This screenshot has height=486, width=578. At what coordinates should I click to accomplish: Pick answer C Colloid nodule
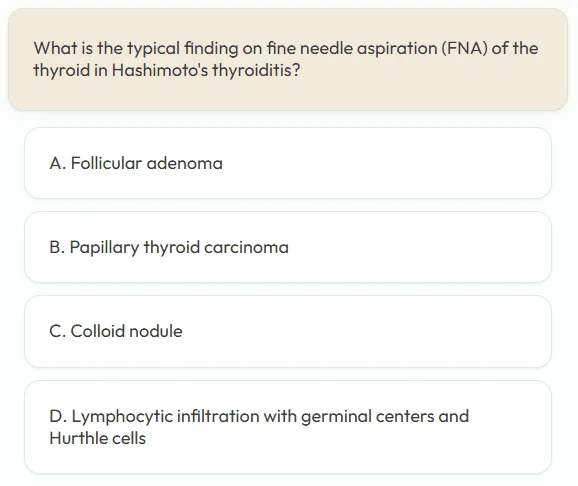[x=288, y=331]
